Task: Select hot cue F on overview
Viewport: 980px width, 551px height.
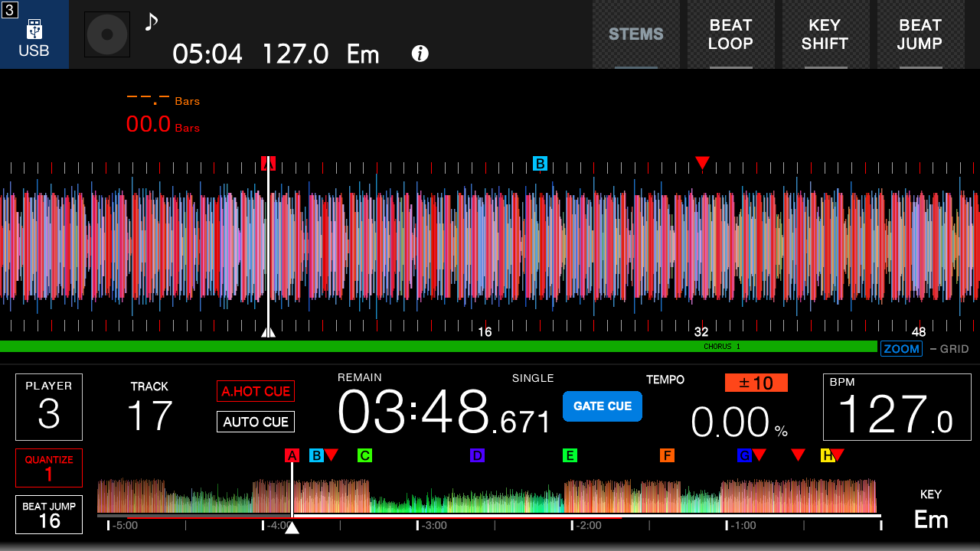Action: (x=667, y=455)
